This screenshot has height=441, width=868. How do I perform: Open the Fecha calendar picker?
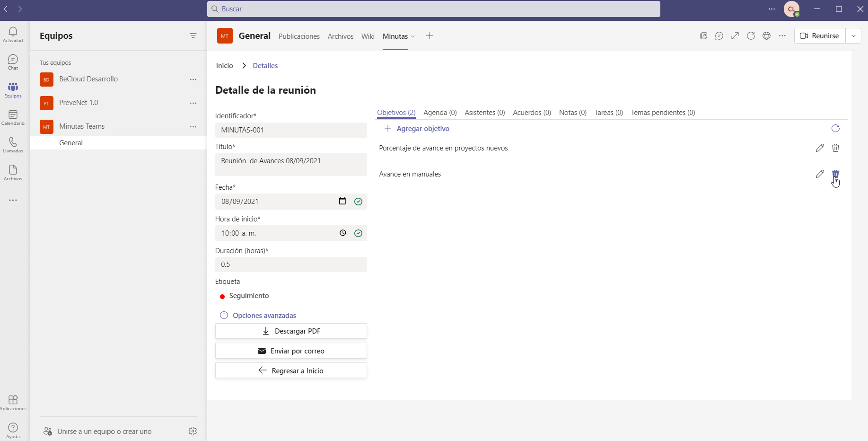342,201
